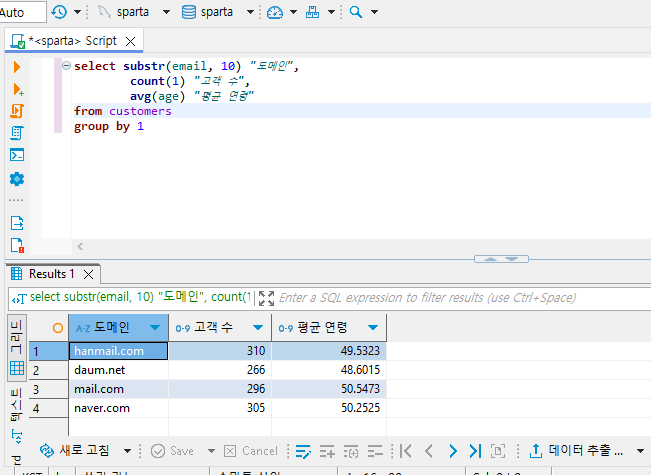The image size is (651, 475).
Task: Click the Auto commit mode field
Action: coord(22,12)
